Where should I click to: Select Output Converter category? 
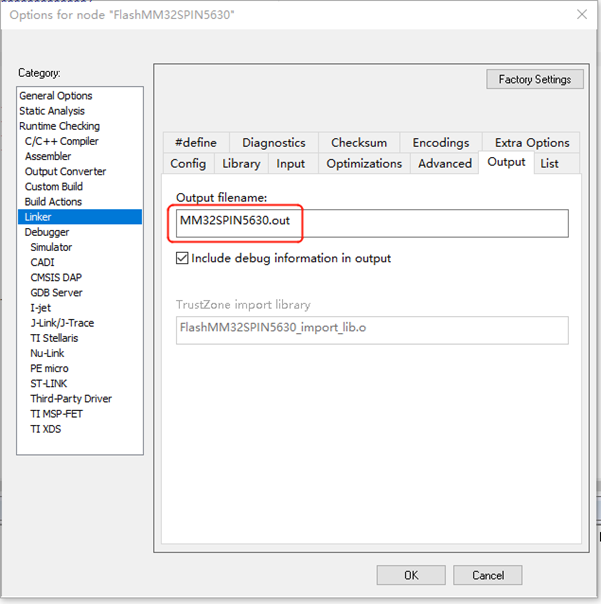point(65,171)
